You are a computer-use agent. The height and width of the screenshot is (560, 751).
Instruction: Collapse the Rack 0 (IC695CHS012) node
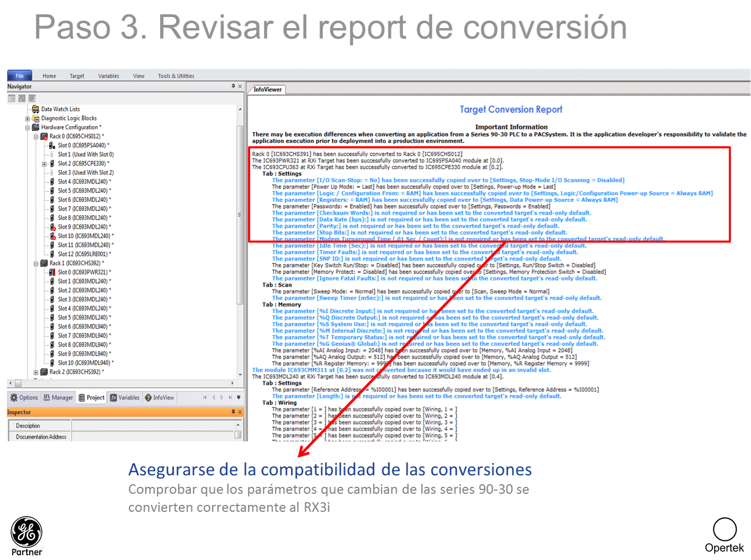point(36,137)
